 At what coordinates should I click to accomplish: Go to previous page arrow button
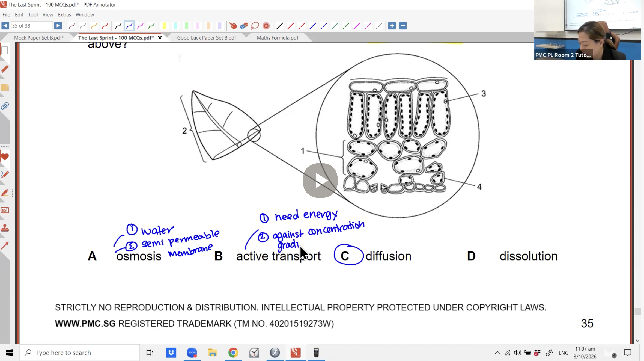5,26
